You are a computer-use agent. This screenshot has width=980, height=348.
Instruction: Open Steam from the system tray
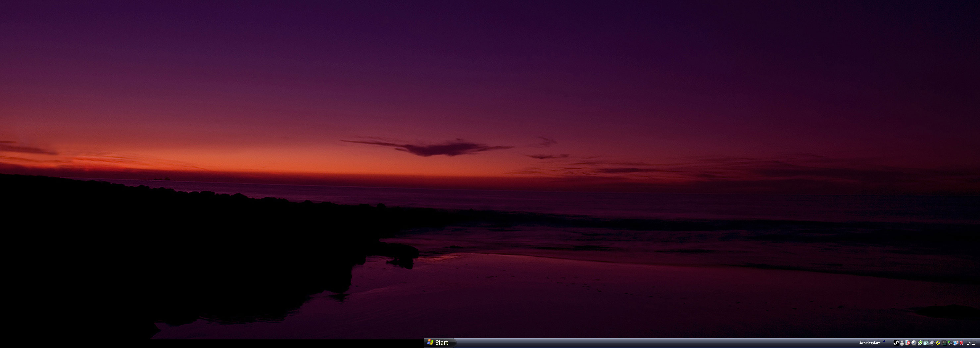[896, 343]
